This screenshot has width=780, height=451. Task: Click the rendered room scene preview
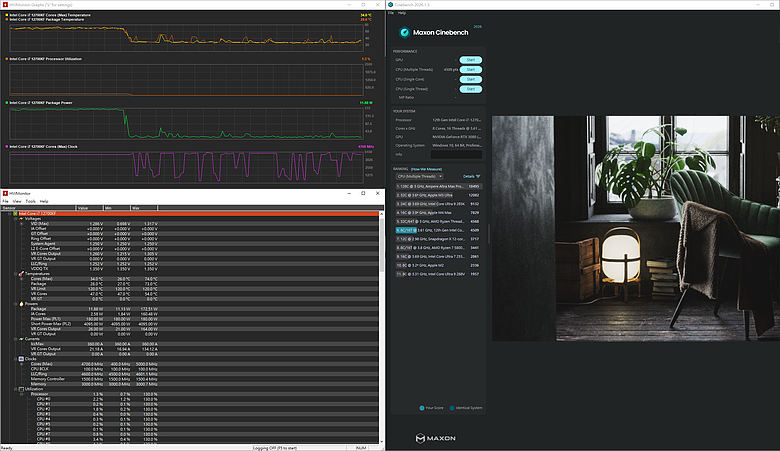(x=636, y=228)
